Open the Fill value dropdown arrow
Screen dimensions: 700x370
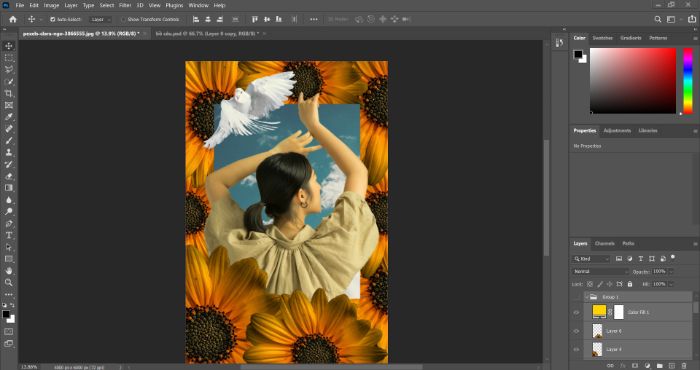pos(671,284)
